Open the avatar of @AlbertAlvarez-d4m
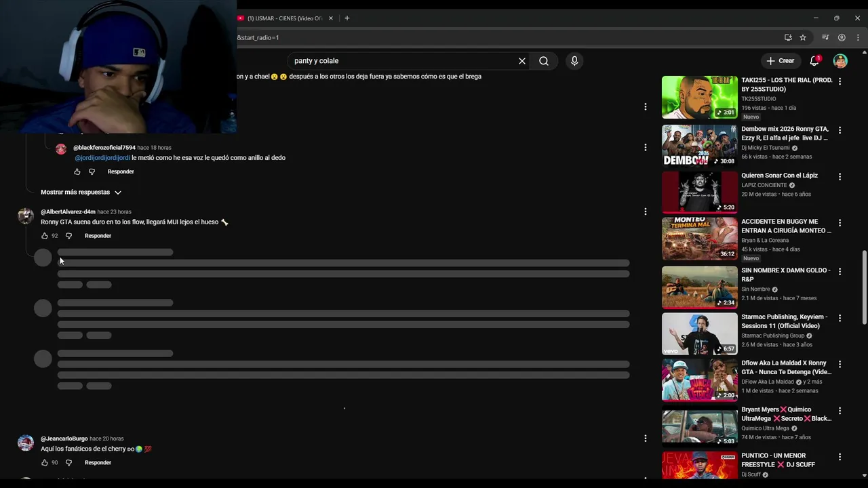The height and width of the screenshot is (488, 868). [26, 216]
